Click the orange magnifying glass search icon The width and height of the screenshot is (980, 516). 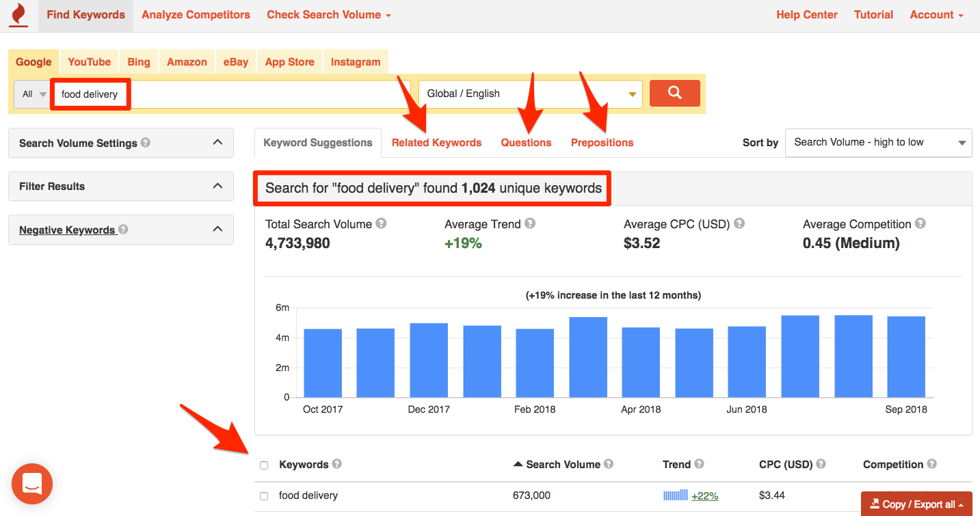(x=674, y=93)
